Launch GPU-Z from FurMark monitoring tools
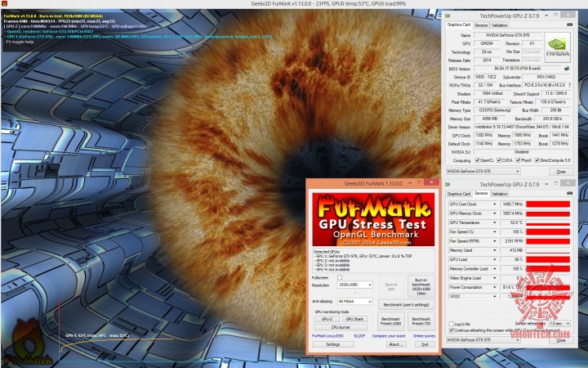 327,319
